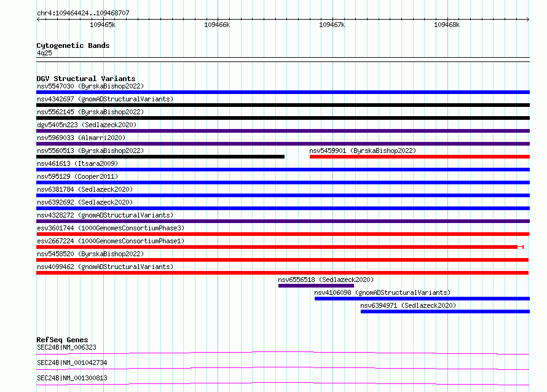Click the magenta SEC24B|NM_006323 transcript line
This screenshot has height=392, width=547.
(x=283, y=353)
